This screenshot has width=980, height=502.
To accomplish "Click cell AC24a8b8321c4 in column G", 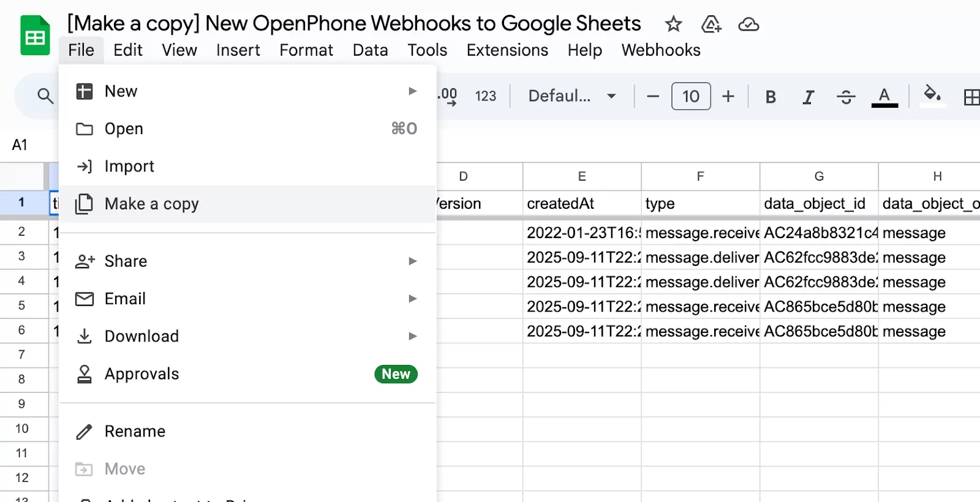I will coord(819,233).
